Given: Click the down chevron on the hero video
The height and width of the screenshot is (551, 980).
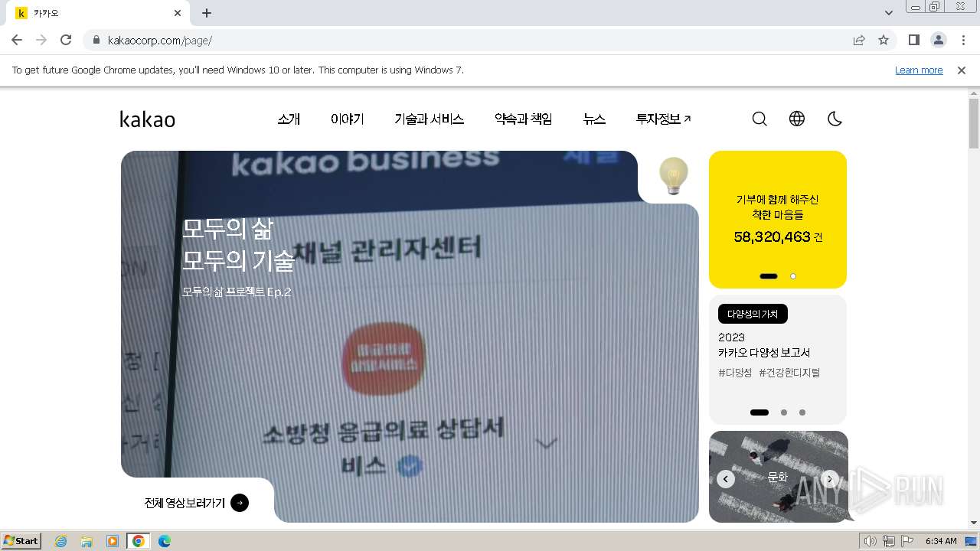Looking at the screenshot, I should pyautogui.click(x=546, y=442).
